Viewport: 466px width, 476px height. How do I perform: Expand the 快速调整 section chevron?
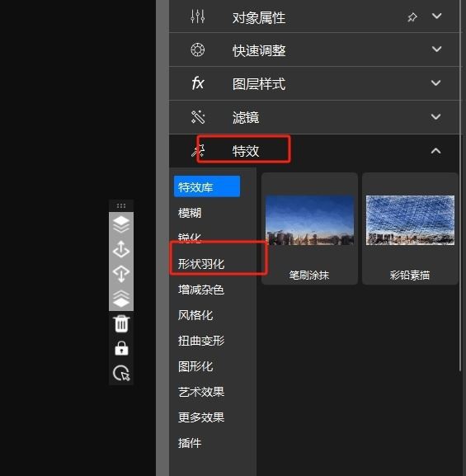click(x=436, y=49)
